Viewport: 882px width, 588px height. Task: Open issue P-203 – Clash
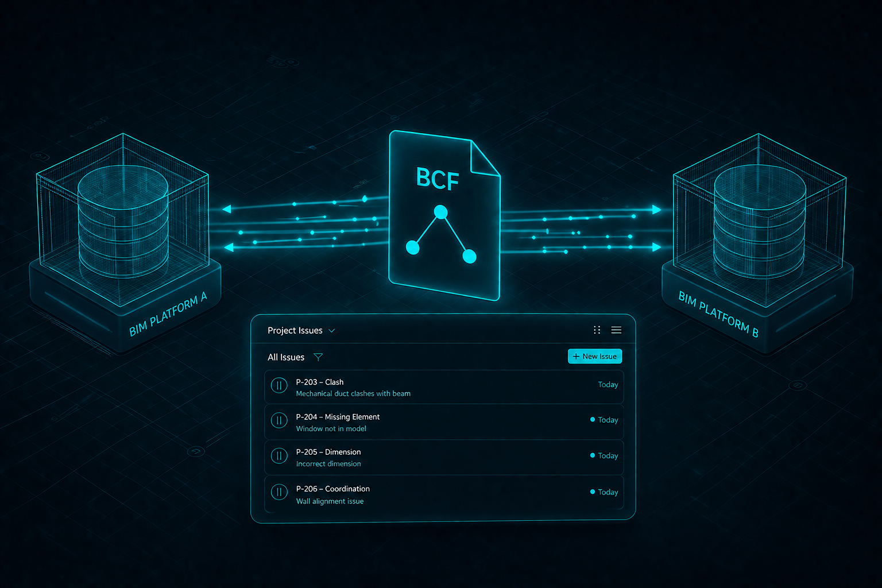coord(444,387)
